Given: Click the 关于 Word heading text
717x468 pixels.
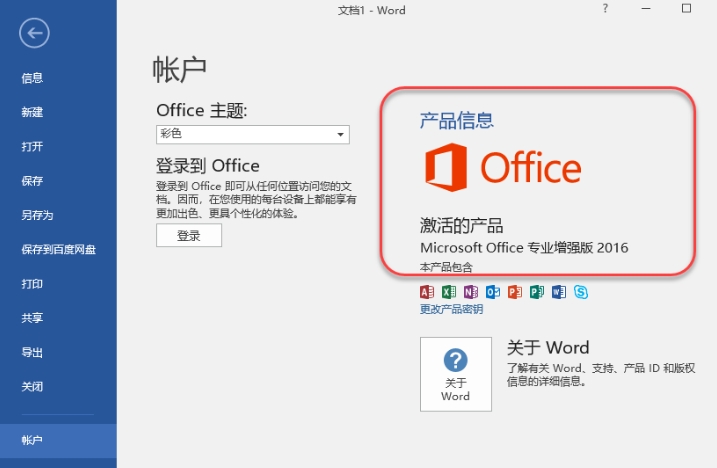Looking at the screenshot, I should click(x=548, y=348).
